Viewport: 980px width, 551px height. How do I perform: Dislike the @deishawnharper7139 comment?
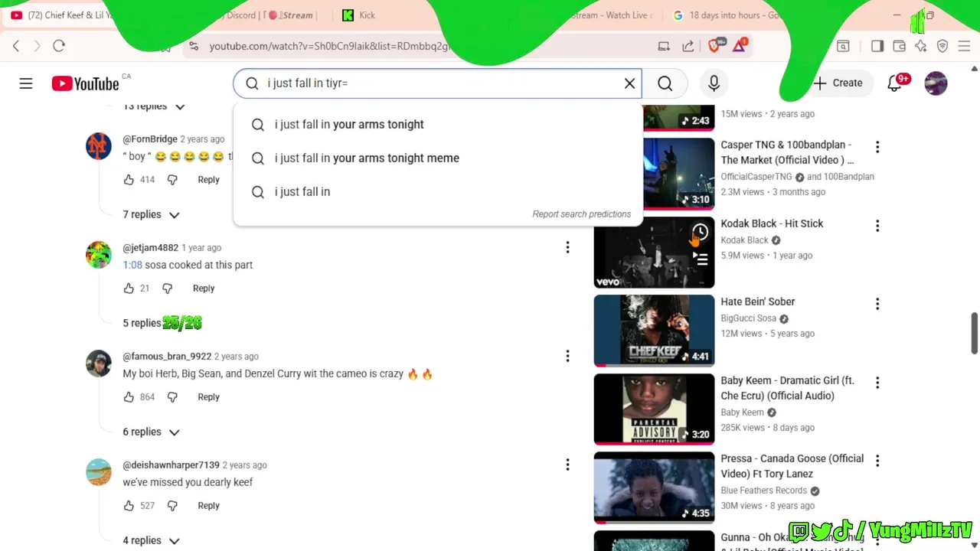172,506
